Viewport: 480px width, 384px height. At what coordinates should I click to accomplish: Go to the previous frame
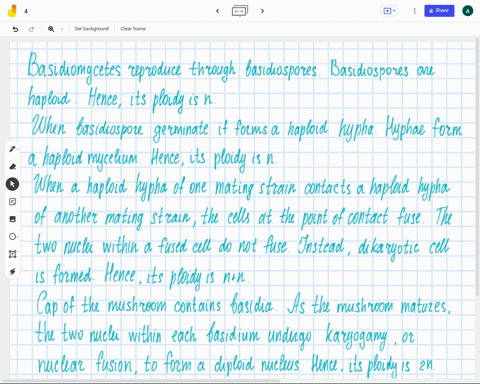[217, 11]
